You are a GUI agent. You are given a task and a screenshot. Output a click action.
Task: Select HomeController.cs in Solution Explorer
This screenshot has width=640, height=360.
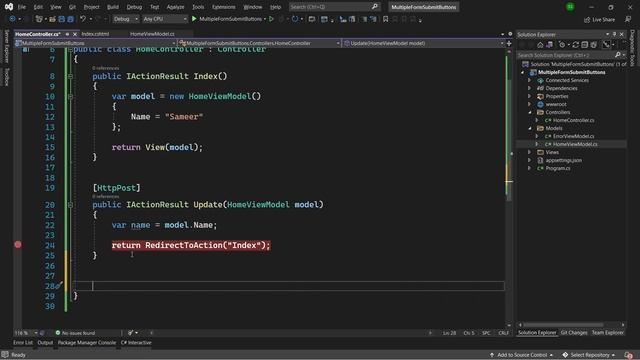click(x=573, y=120)
